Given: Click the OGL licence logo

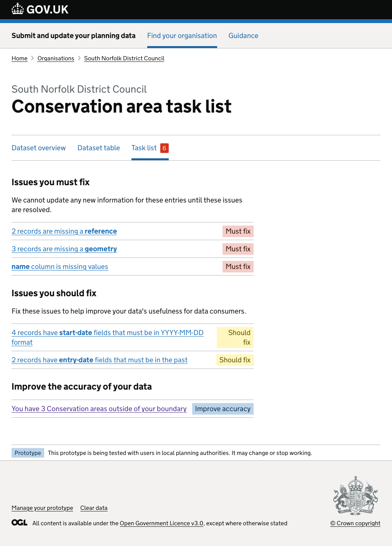Looking at the screenshot, I should click(x=19, y=523).
